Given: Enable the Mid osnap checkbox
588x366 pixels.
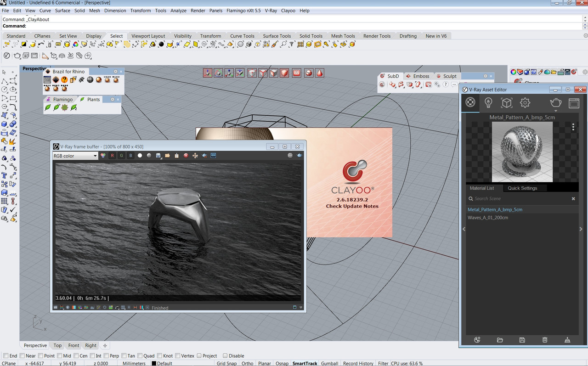Looking at the screenshot, I should tap(60, 356).
